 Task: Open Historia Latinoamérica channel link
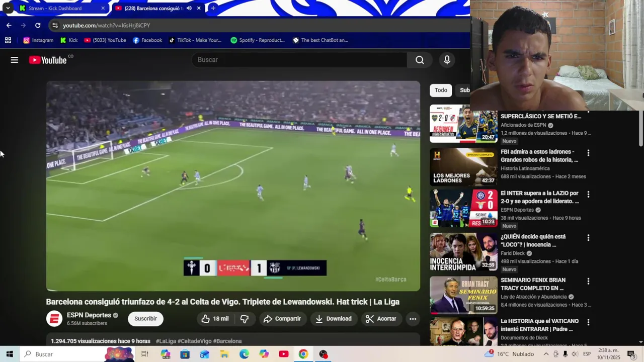click(x=525, y=168)
